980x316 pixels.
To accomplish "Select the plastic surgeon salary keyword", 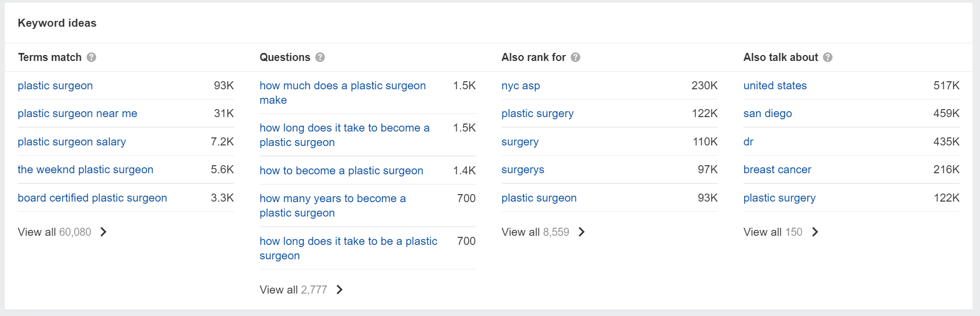I will pos(72,142).
